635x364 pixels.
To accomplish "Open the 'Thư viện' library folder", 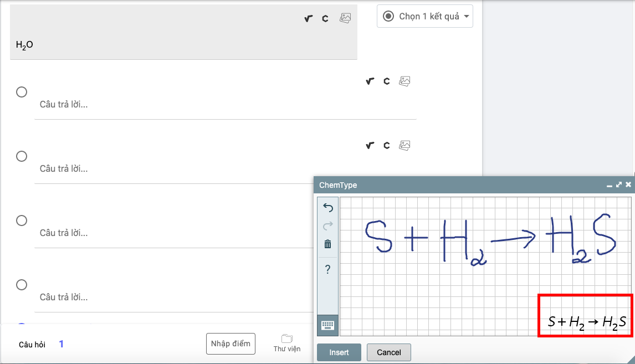I will (x=286, y=343).
